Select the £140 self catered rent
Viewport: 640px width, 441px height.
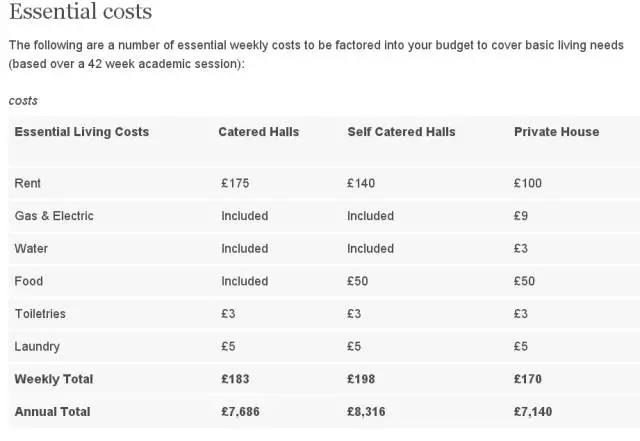362,184
